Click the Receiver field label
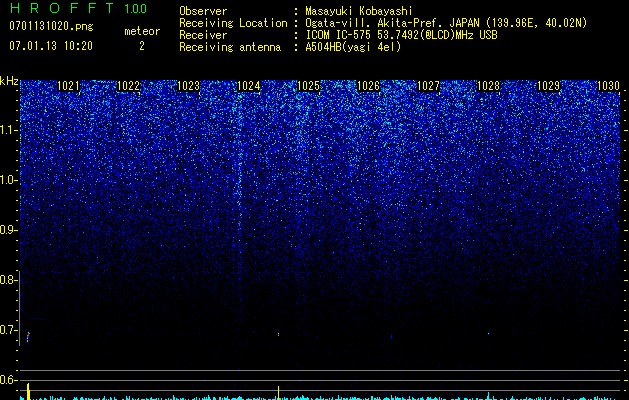This screenshot has height=400, width=629. [203, 35]
